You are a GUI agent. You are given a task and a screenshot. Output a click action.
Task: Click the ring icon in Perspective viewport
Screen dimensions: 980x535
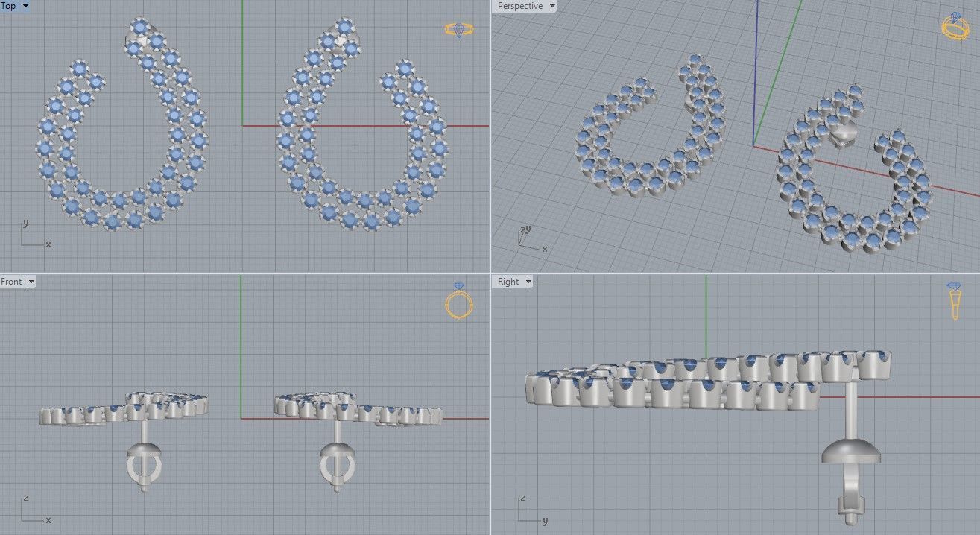tap(954, 26)
